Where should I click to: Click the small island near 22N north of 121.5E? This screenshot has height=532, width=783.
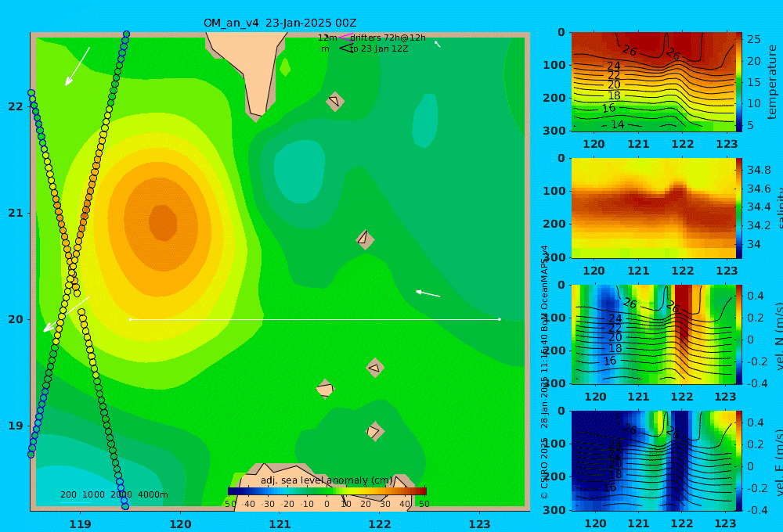point(335,101)
